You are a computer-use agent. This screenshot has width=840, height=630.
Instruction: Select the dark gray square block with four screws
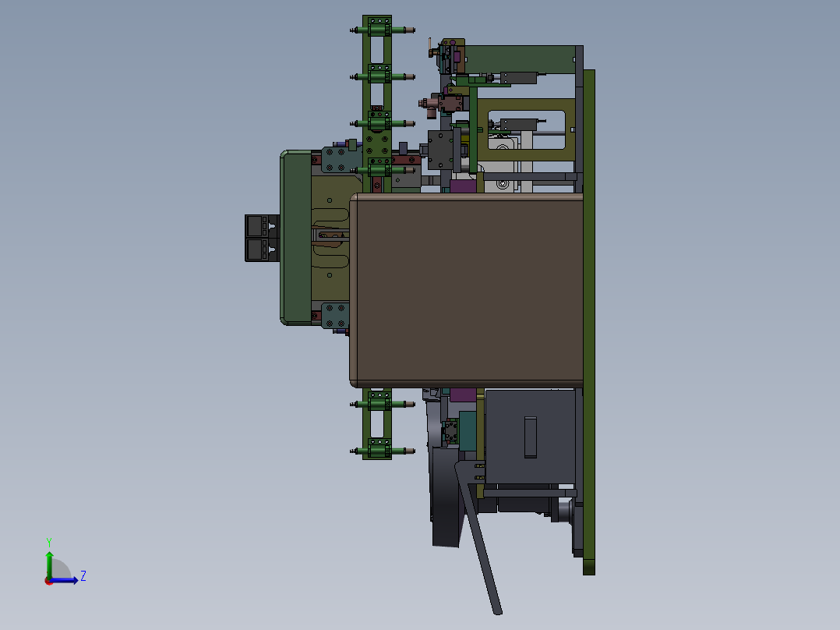[441, 150]
